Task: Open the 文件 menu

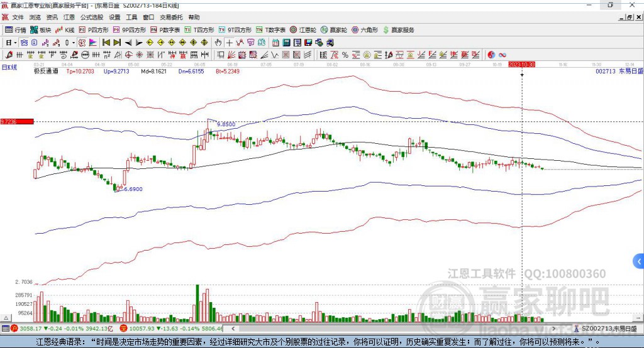Action: pyautogui.click(x=18, y=17)
